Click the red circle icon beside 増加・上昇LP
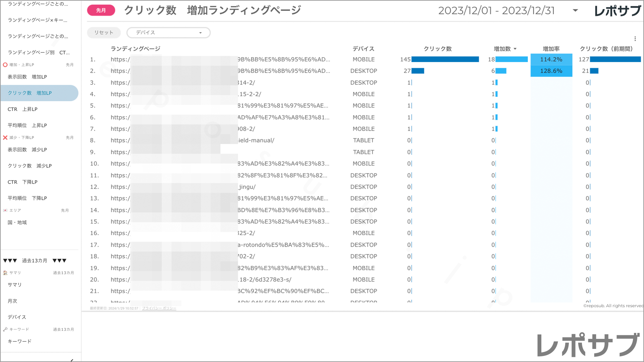The image size is (644, 362). 5,65
